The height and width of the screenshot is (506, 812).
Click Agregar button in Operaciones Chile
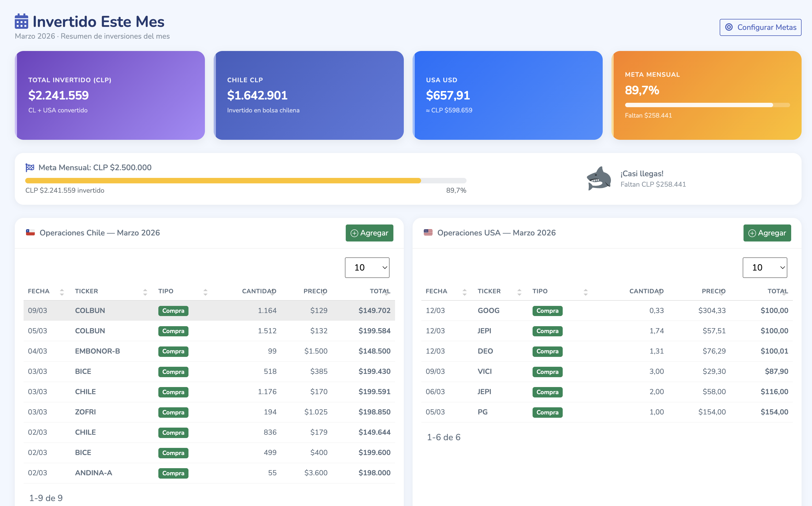[x=369, y=233]
